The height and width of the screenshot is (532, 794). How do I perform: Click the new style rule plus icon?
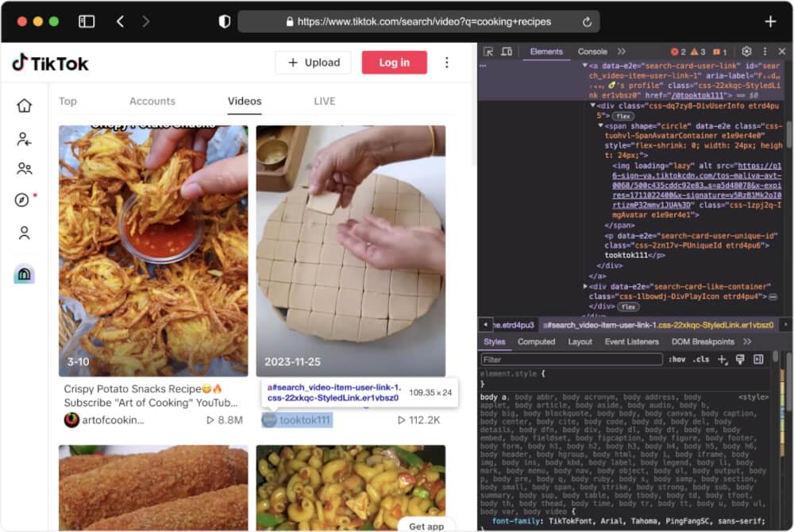pyautogui.click(x=722, y=360)
